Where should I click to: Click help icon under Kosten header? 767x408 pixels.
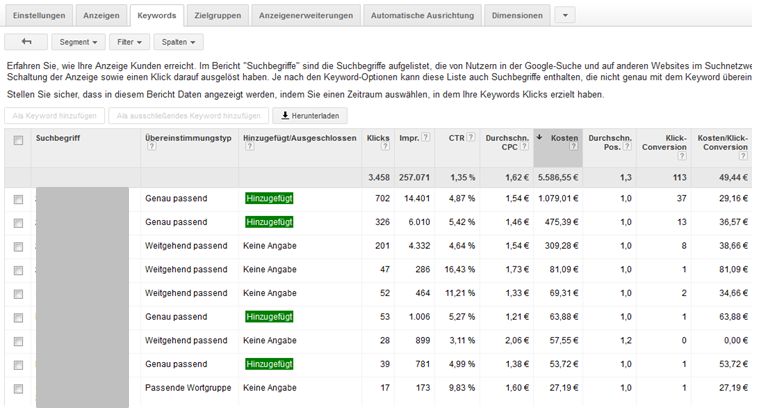pyautogui.click(x=574, y=147)
